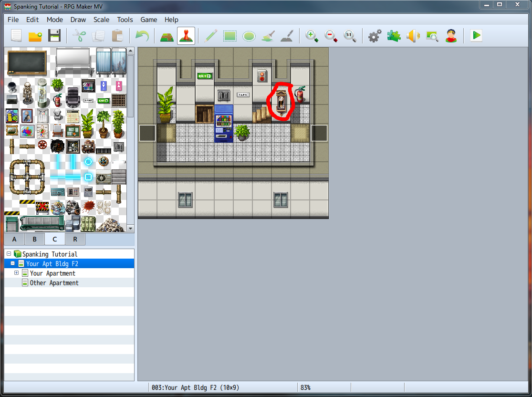Pick the blackboard tile in palette
Viewport: 532px width, 397px height.
[x=27, y=63]
